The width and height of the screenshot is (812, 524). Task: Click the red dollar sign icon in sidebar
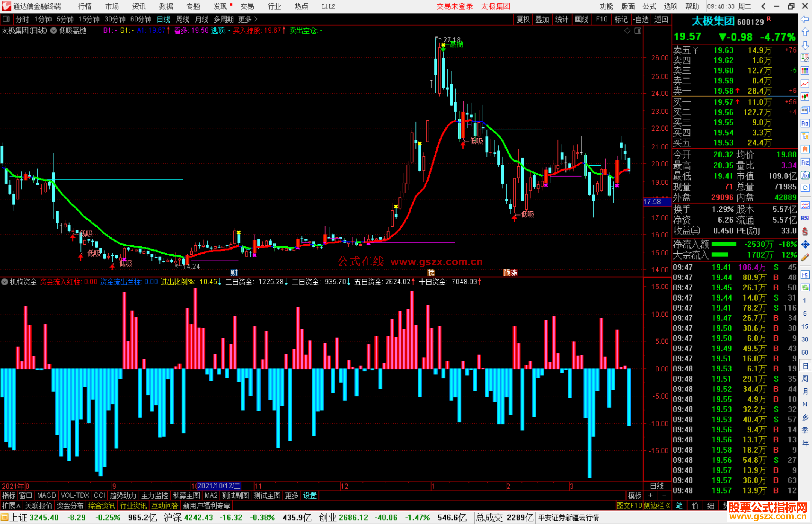805,231
